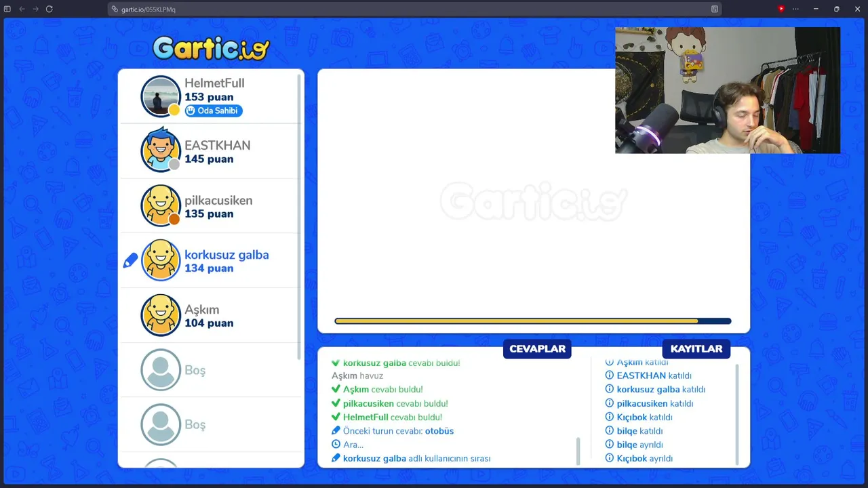Click the round timer progress bar
This screenshot has width=868, height=488.
click(x=533, y=321)
